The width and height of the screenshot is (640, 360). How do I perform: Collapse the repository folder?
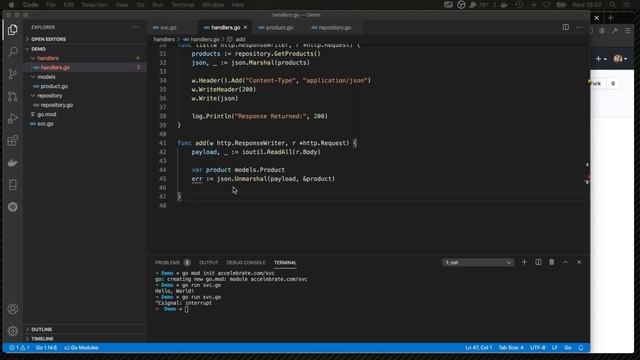(x=50, y=96)
